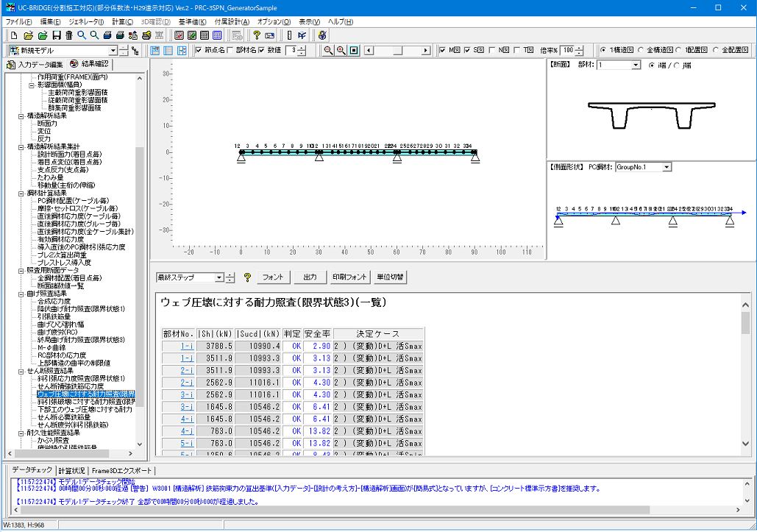This screenshot has height=532, width=757.
Task: Open the 最終ステップ step dropdown
Action: 218,277
